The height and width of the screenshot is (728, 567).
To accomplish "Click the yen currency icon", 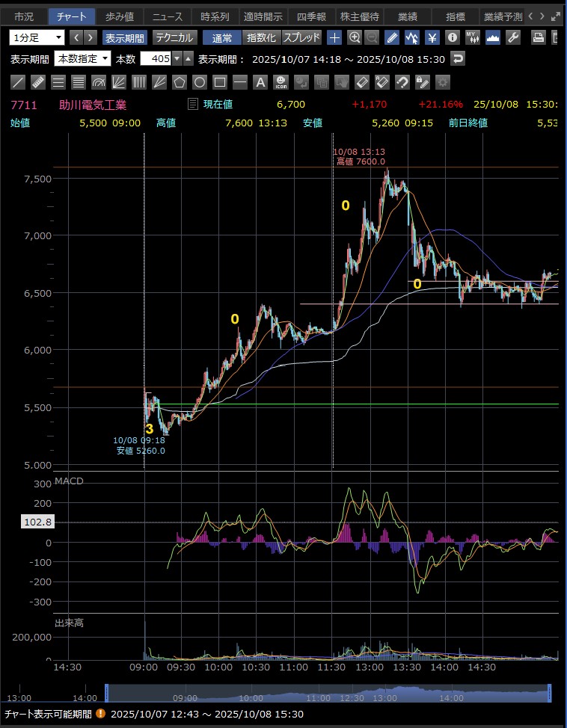I will point(432,37).
